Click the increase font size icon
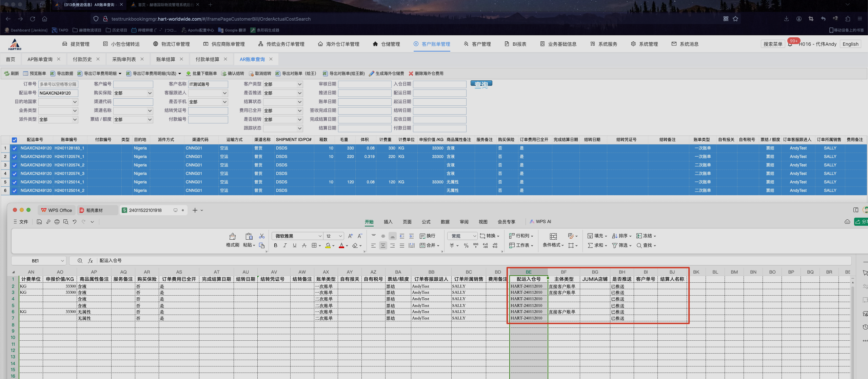This screenshot has height=379, width=868. coord(350,236)
